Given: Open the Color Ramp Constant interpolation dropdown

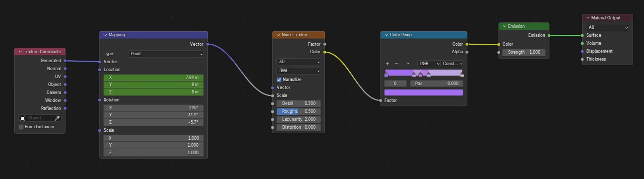Looking at the screenshot, I should [x=452, y=64].
